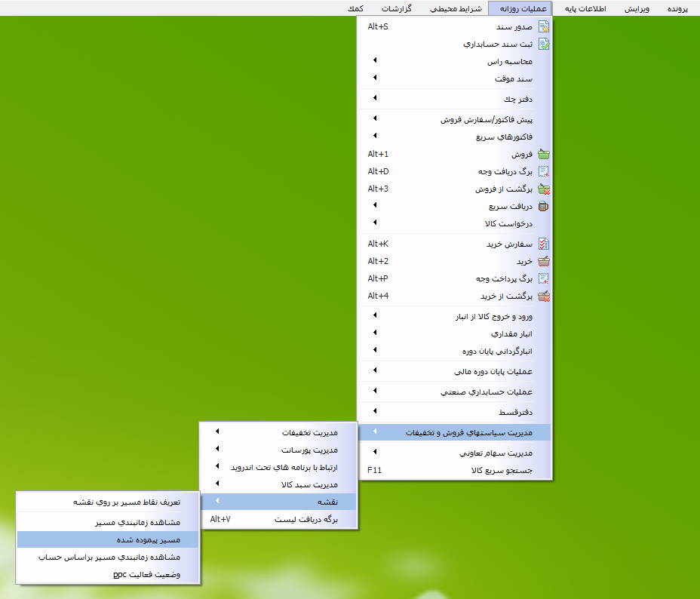Expand the انبار مقداري submenu arrow
The width and height of the screenshot is (700, 599).
tap(375, 333)
